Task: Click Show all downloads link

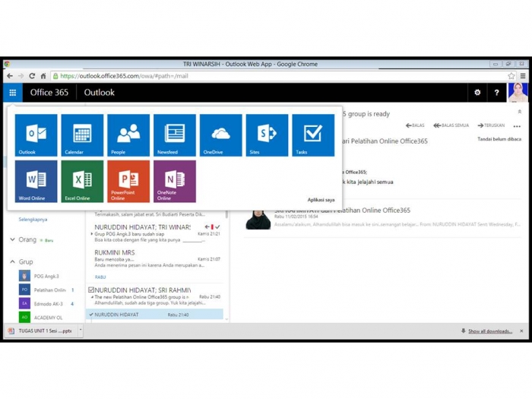Action: pos(490,331)
